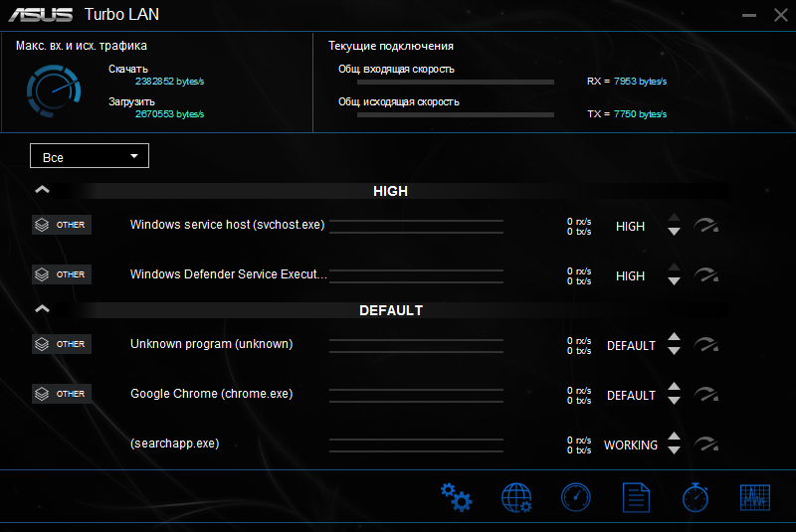This screenshot has width=796, height=532.
Task: Click OTHER category badge for Unknown program
Action: click(x=62, y=344)
